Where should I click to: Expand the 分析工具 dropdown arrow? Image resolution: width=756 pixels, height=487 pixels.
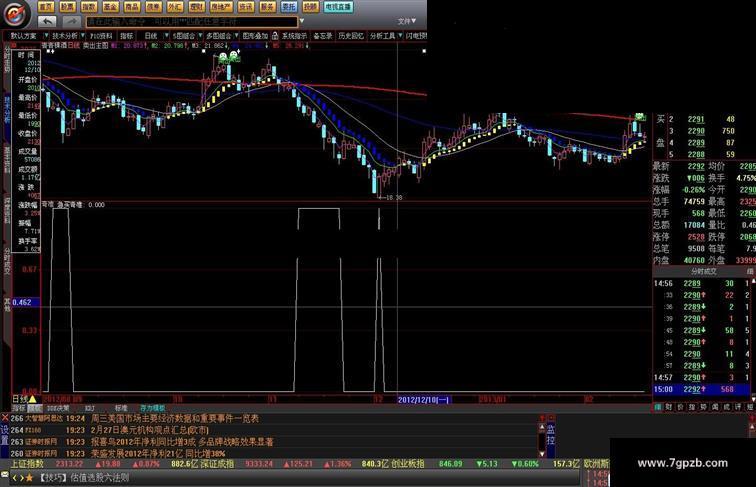point(400,36)
